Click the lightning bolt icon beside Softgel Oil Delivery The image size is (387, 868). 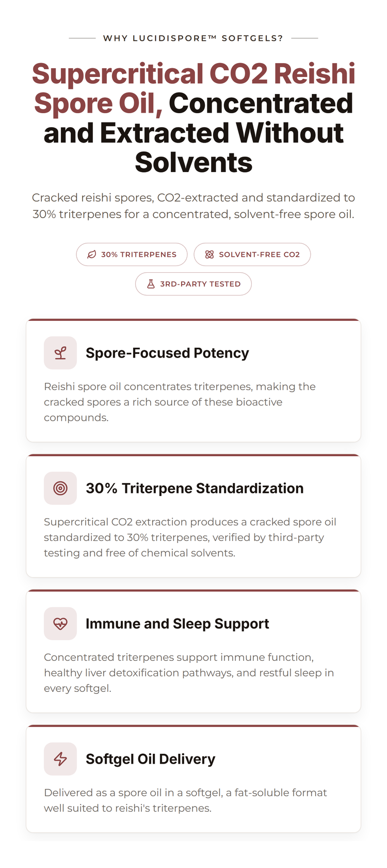(60, 759)
